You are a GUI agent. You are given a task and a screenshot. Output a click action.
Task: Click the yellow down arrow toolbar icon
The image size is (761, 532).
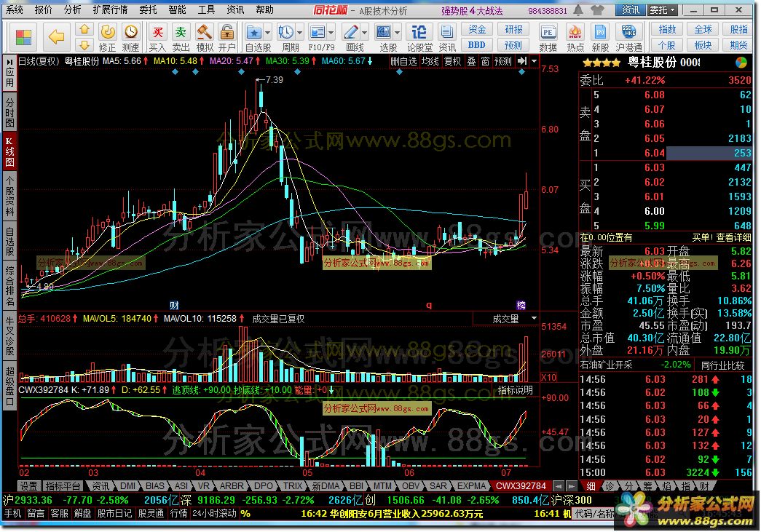click(84, 45)
